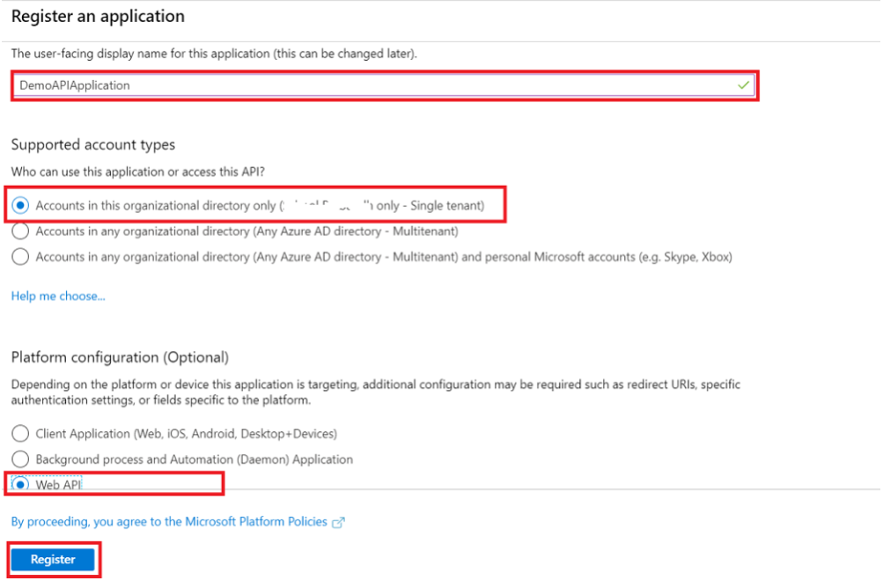The width and height of the screenshot is (883, 588).
Task: Click the user-facing display name description text
Action: tap(214, 54)
